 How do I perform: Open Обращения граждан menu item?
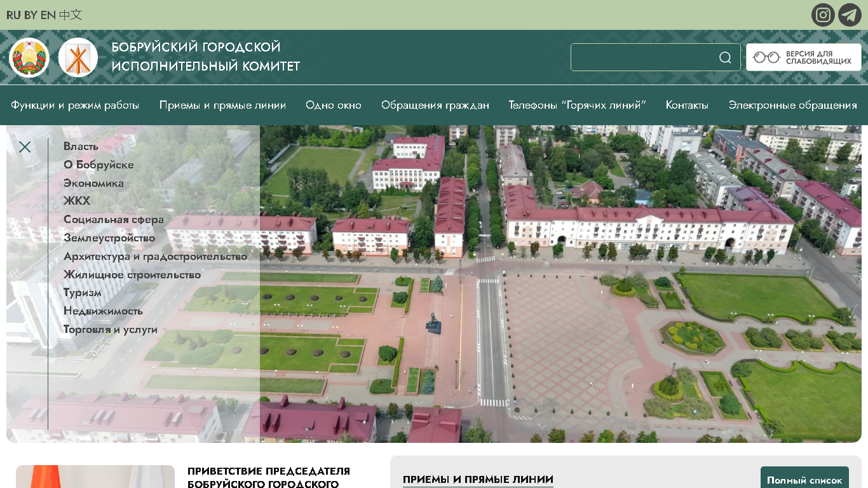click(435, 105)
